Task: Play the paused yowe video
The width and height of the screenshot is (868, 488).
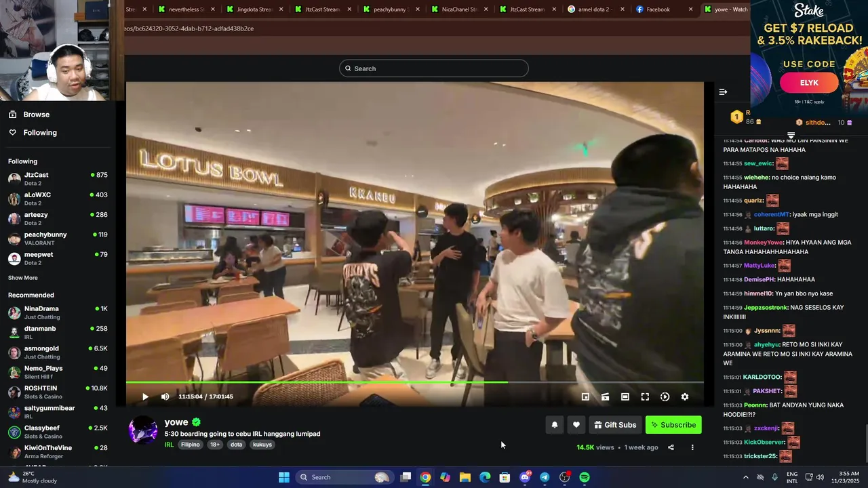Action: tap(145, 396)
